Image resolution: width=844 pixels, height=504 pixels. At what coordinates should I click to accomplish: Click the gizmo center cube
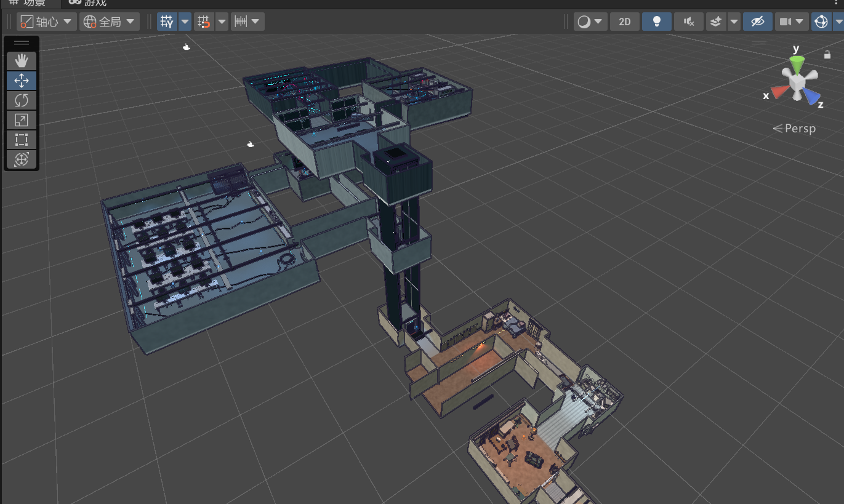(x=797, y=82)
